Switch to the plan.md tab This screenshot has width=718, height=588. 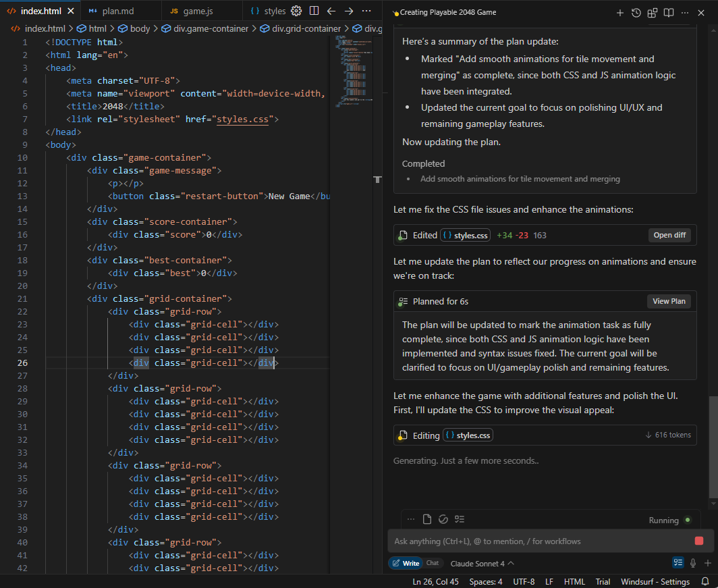(120, 11)
